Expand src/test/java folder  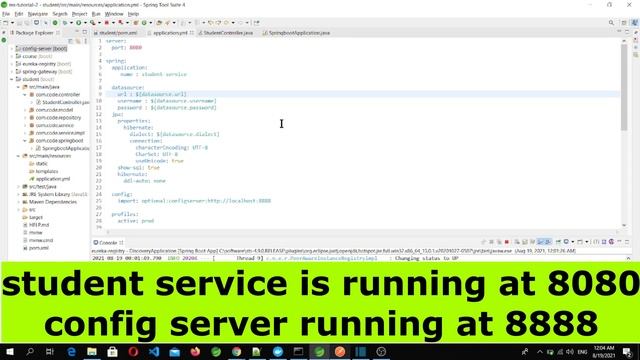click(x=18, y=187)
